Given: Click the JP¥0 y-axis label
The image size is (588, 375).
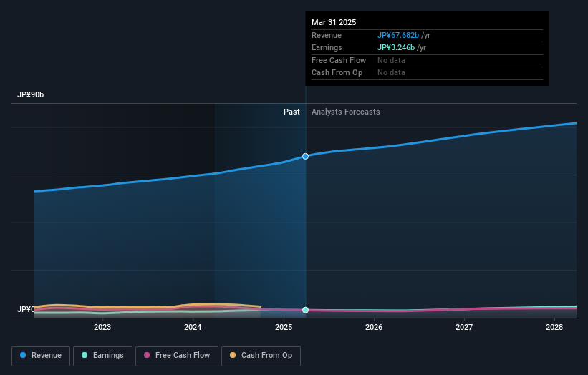Looking at the screenshot, I should click(26, 309).
